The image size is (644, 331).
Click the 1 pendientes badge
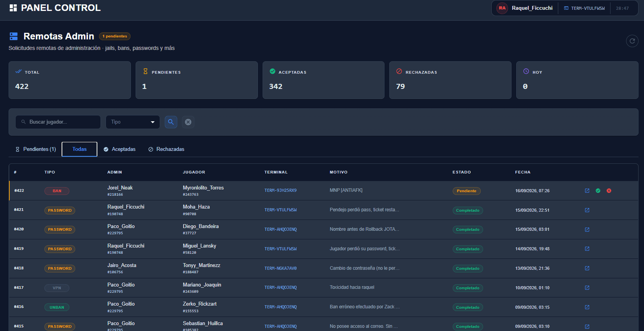(115, 36)
